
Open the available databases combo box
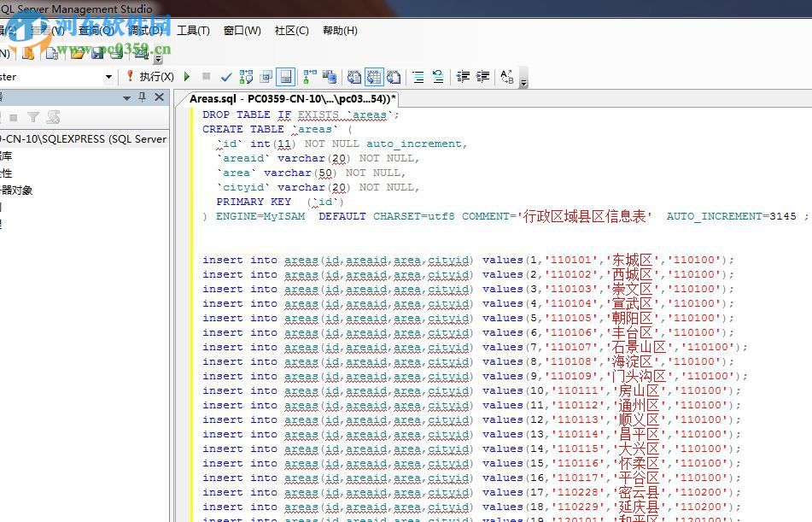[108, 77]
